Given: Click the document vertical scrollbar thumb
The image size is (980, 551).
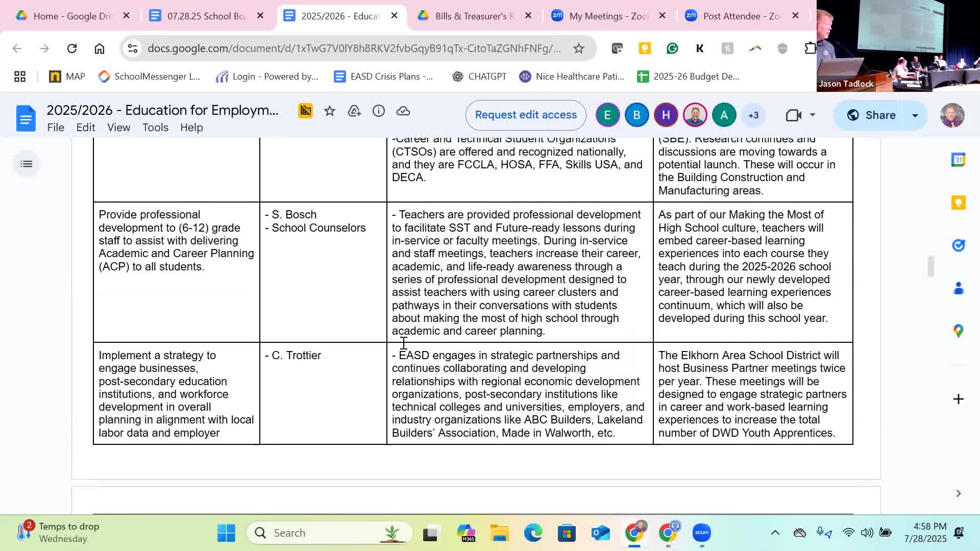Looking at the screenshot, I should 931,266.
